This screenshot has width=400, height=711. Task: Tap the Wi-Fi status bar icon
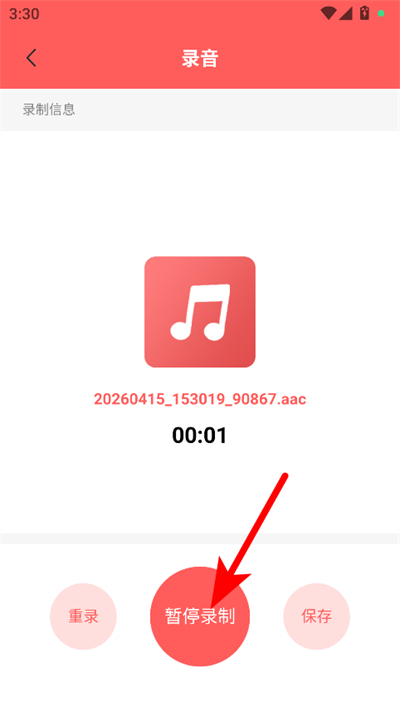(x=328, y=14)
